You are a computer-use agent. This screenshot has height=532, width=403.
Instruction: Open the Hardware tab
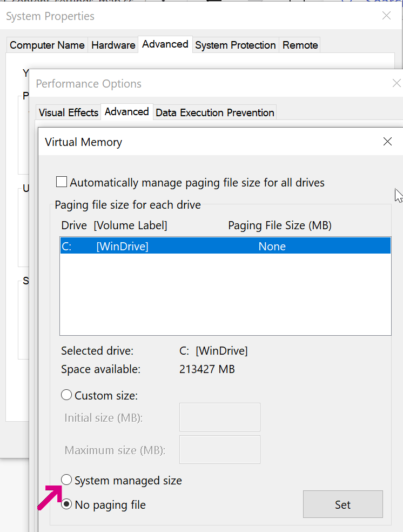coord(113,45)
